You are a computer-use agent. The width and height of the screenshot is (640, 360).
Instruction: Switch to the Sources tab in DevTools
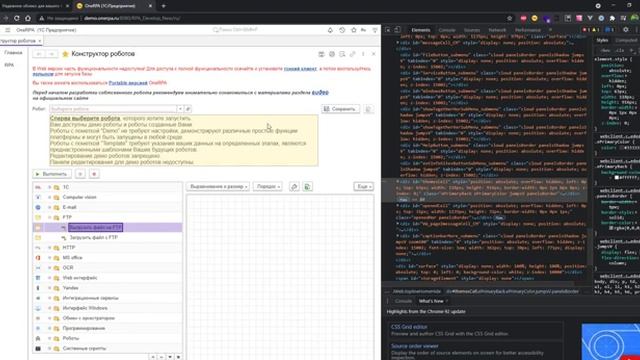(x=471, y=30)
